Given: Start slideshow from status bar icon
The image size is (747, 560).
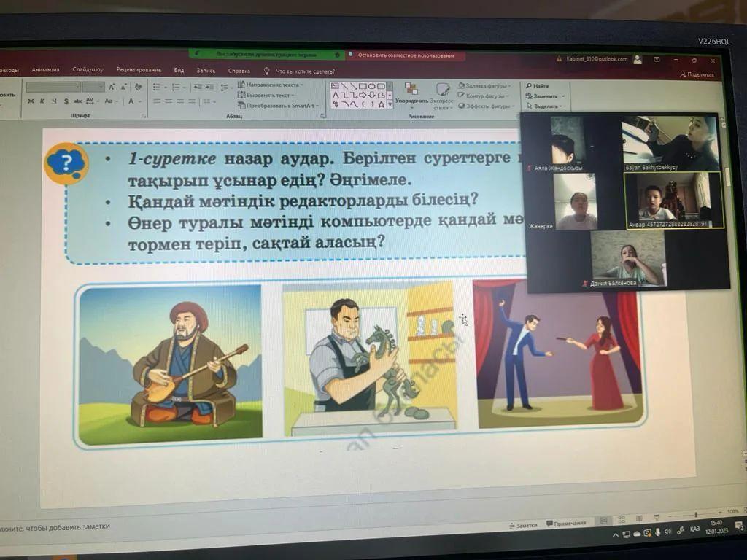Looking at the screenshot, I should click(657, 518).
